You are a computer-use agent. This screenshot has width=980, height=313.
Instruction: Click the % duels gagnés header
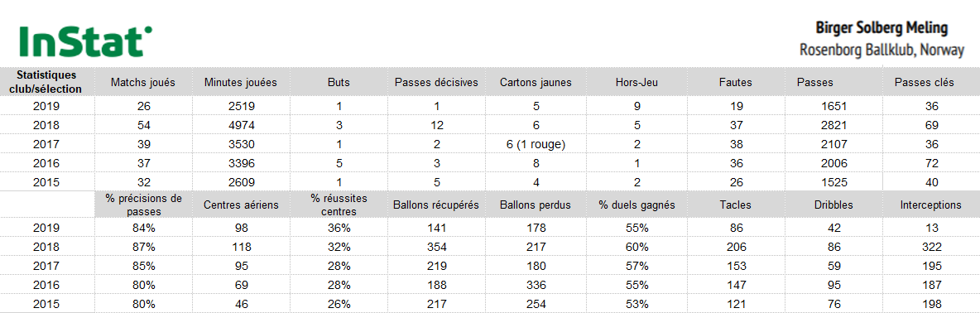637,205
